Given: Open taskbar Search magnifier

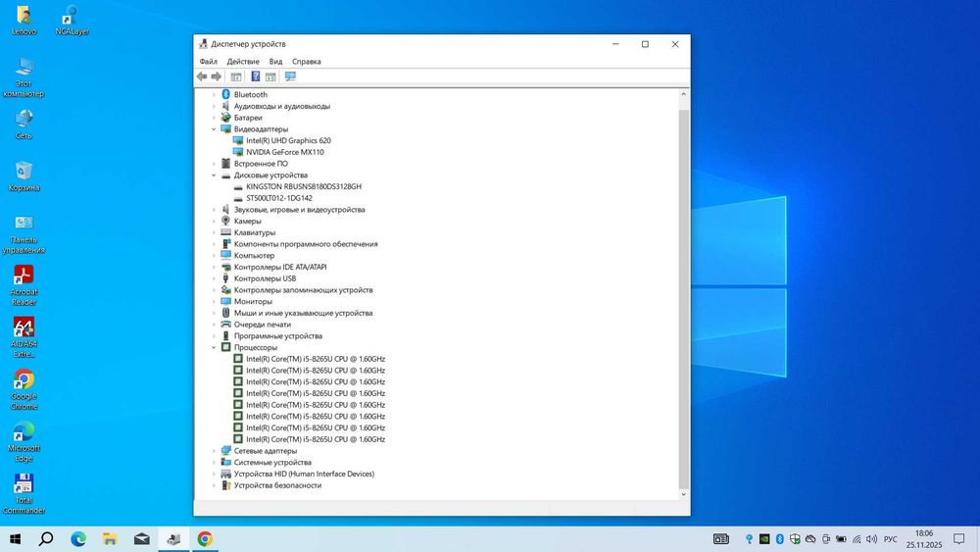Looking at the screenshot, I should click(46, 538).
